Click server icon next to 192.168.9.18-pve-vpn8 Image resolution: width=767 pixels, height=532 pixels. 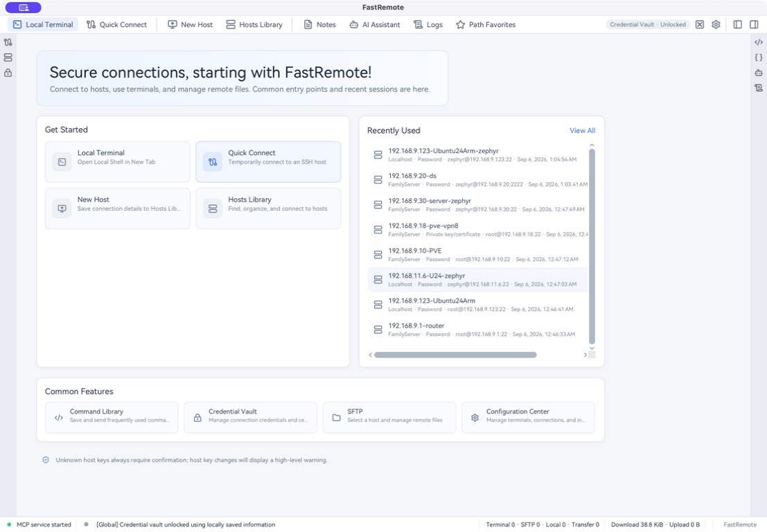(x=378, y=230)
